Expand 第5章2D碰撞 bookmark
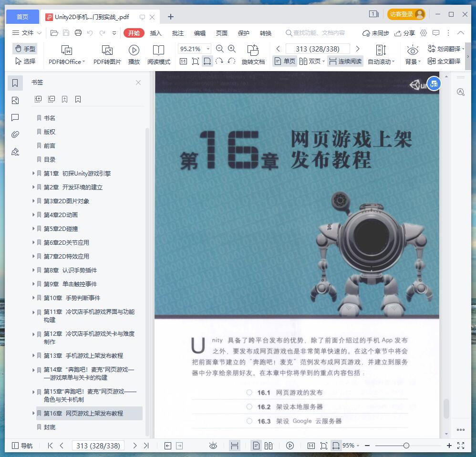Image resolution: width=476 pixels, height=457 pixels. pyautogui.click(x=33, y=228)
